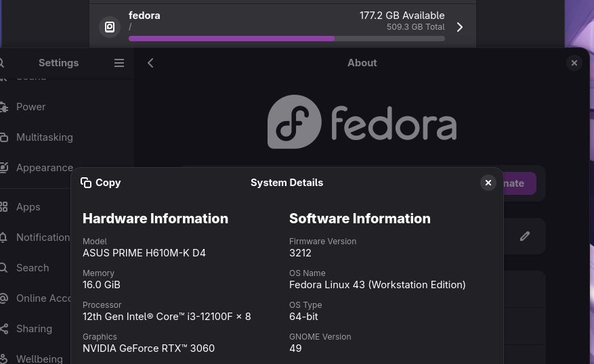This screenshot has width=594, height=364.
Task: Select GNOME version 49
Action: tap(295, 348)
